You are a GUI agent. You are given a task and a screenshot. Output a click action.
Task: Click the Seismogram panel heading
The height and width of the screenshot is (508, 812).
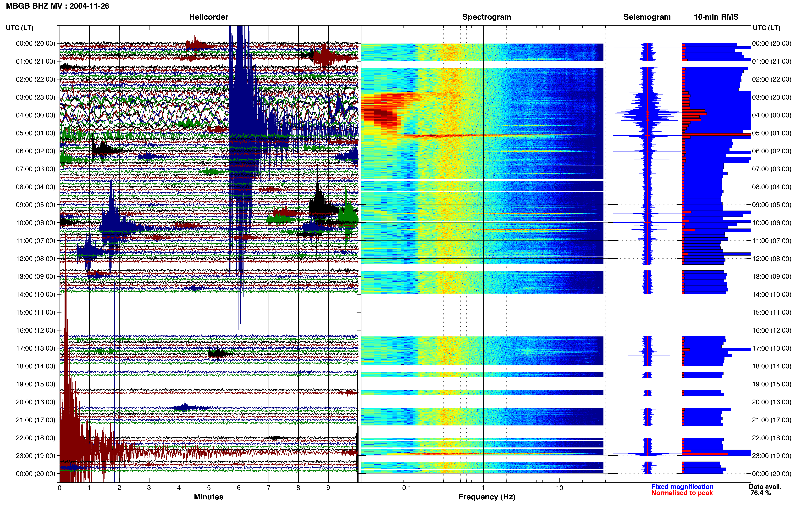tap(647, 17)
